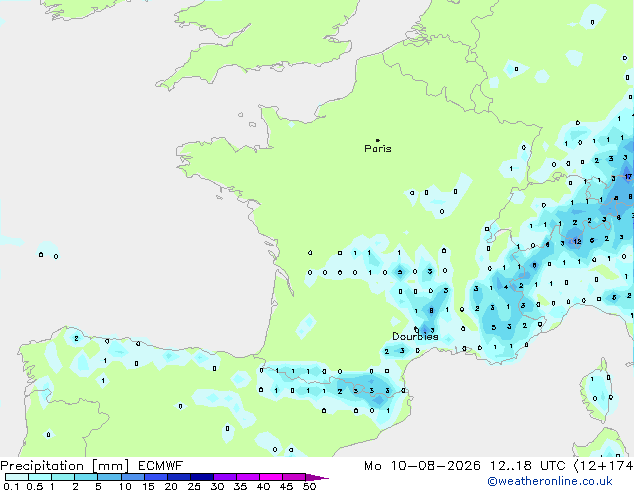Click the legend value 50 label
This screenshot has height=490, width=634.
tap(309, 486)
